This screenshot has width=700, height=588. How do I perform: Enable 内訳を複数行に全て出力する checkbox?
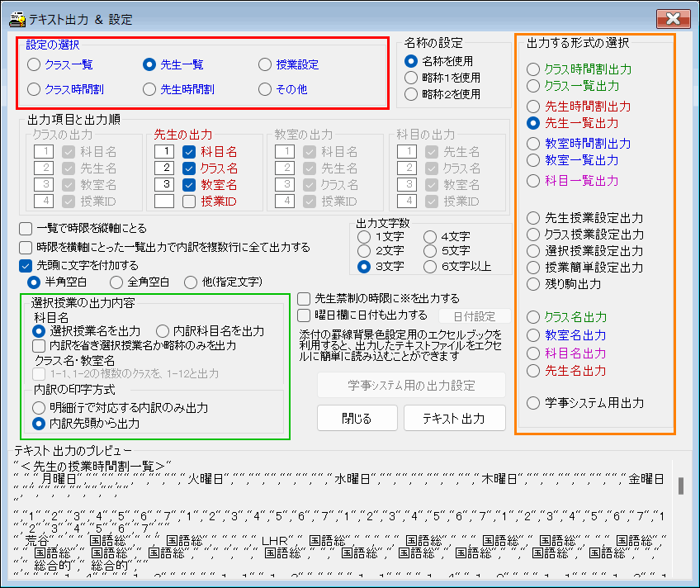tap(26, 248)
